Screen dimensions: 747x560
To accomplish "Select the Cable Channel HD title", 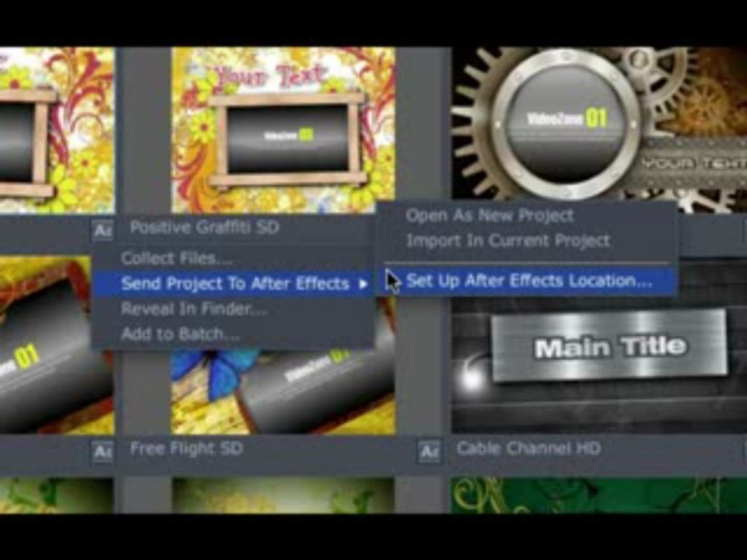I will click(529, 449).
